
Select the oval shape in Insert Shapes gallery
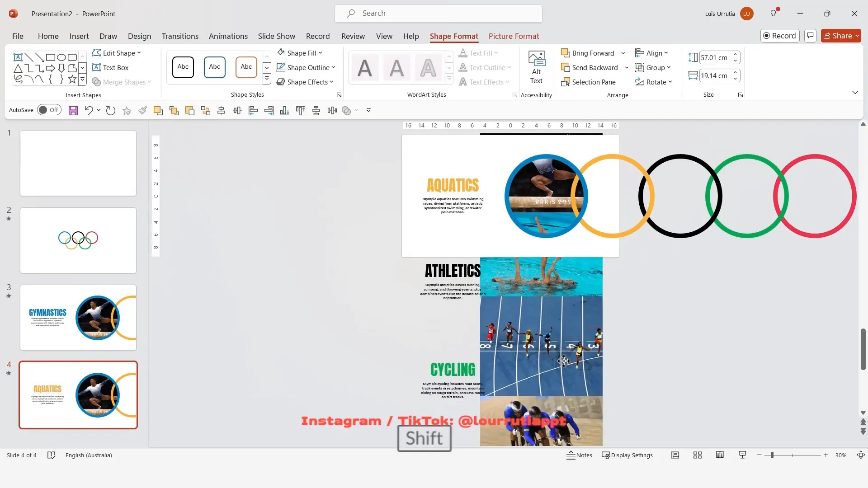pos(61,57)
